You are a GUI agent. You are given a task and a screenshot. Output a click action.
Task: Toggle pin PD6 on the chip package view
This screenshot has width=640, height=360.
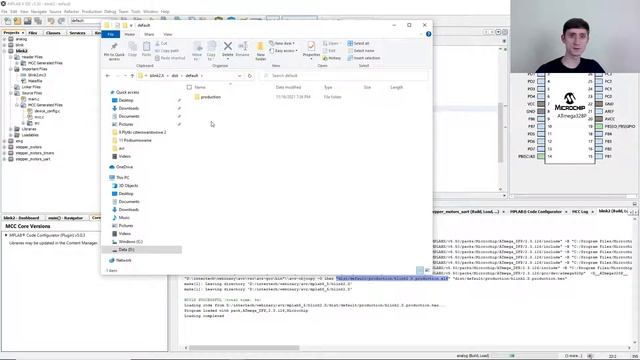click(541, 141)
